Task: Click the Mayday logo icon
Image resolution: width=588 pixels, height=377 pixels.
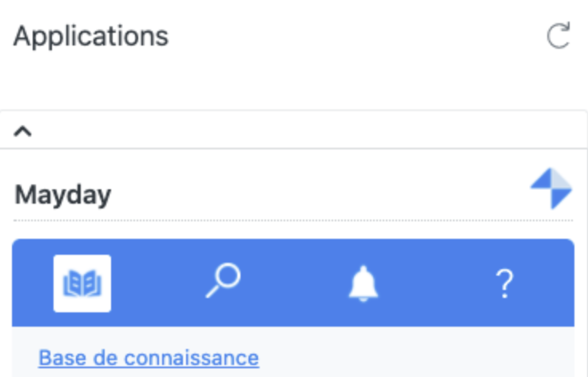Action: pos(551,188)
